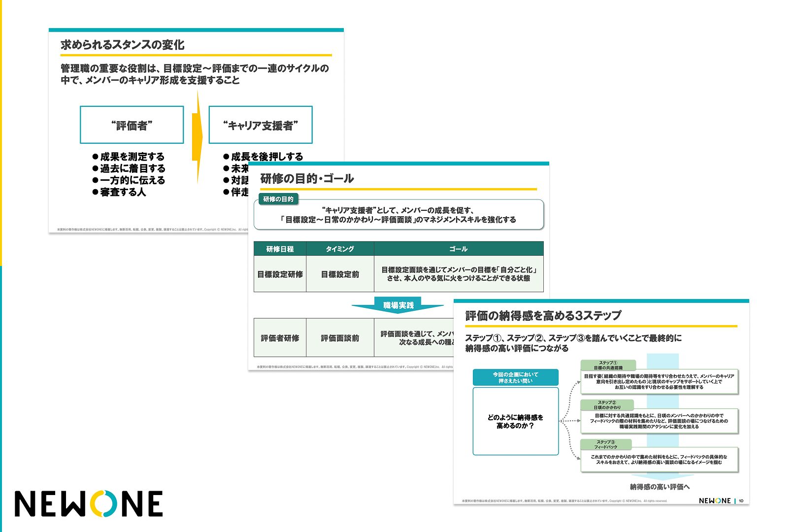Select the 評価面談前 table cell
Screen dimensions: 798x532
[340, 338]
